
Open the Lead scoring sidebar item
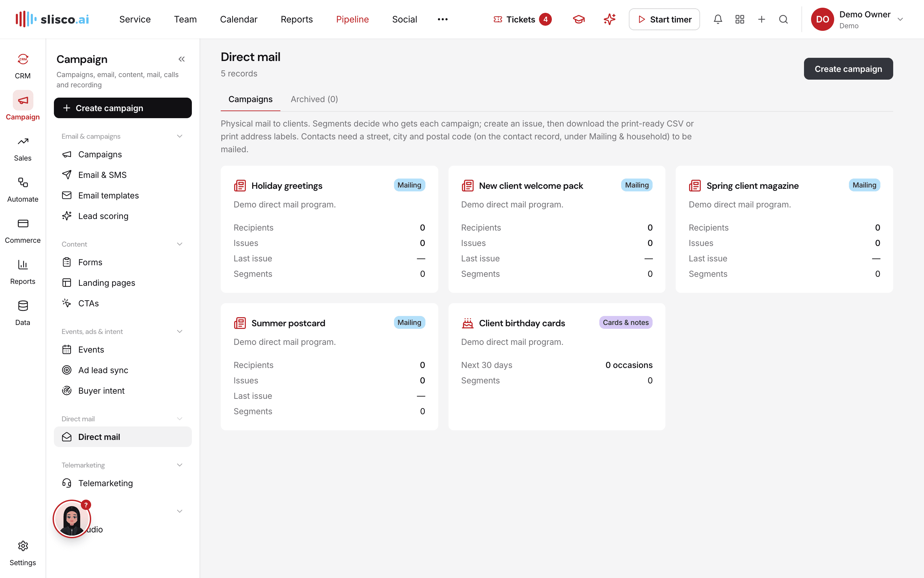[123, 216]
